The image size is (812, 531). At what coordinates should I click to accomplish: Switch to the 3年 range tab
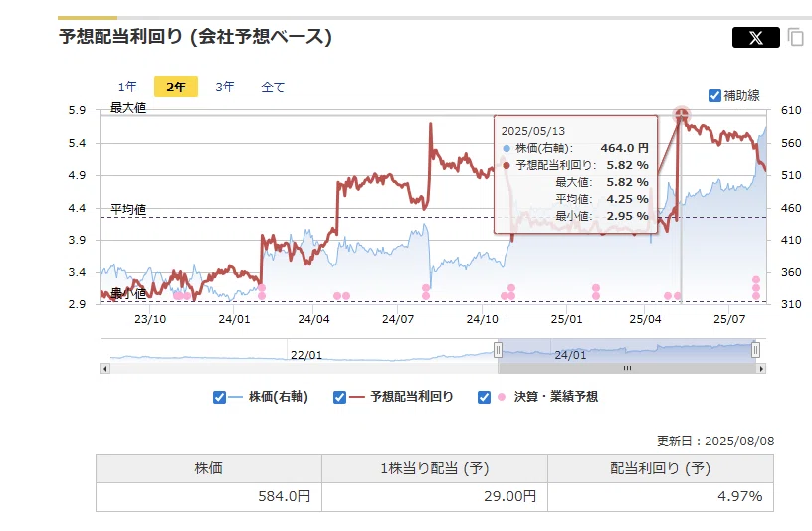[225, 87]
